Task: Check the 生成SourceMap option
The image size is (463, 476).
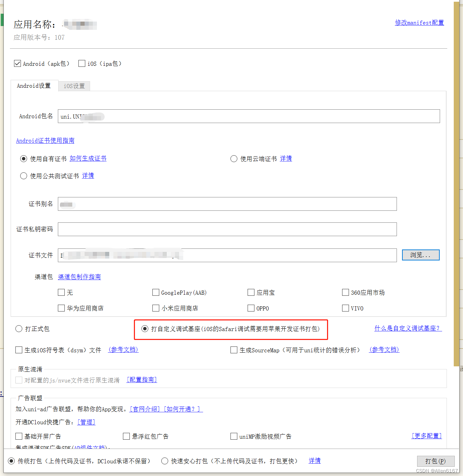Action: coord(234,350)
